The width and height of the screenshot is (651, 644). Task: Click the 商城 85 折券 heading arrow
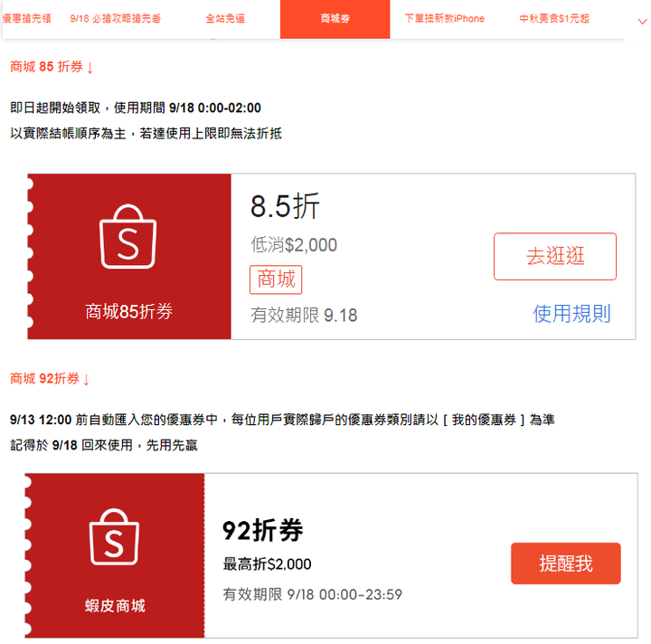[90, 68]
